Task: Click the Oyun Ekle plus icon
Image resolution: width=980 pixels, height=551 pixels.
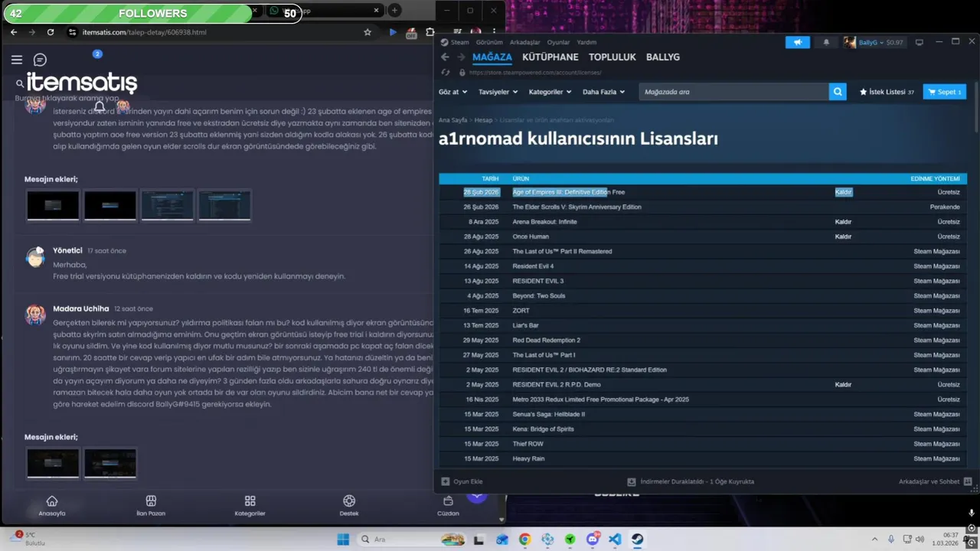Action: 446,481
